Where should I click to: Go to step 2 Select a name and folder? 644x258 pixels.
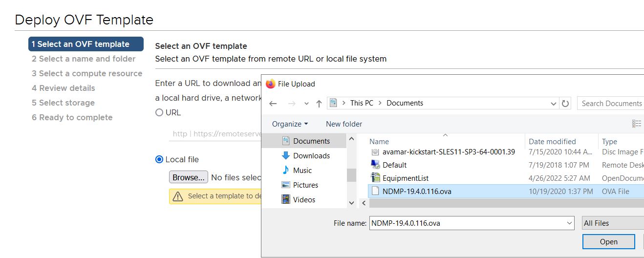click(84, 59)
